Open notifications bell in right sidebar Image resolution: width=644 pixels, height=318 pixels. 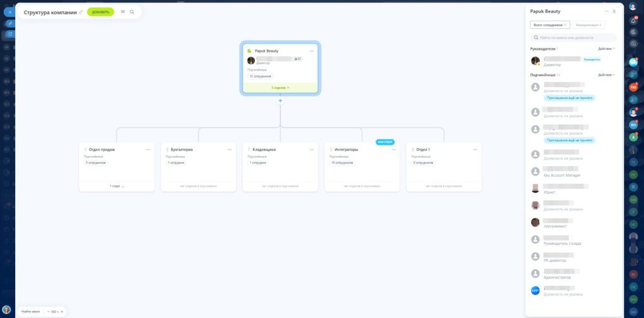click(x=633, y=21)
